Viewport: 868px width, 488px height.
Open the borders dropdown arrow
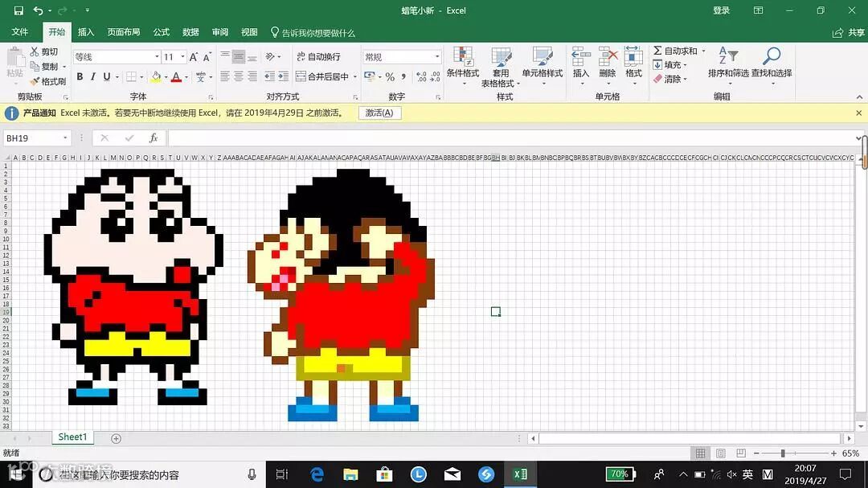[x=141, y=76]
